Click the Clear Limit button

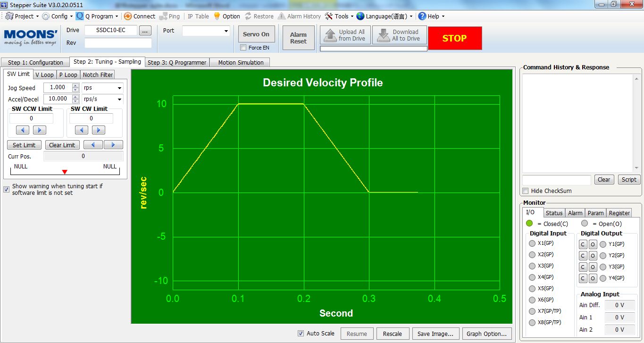point(62,145)
